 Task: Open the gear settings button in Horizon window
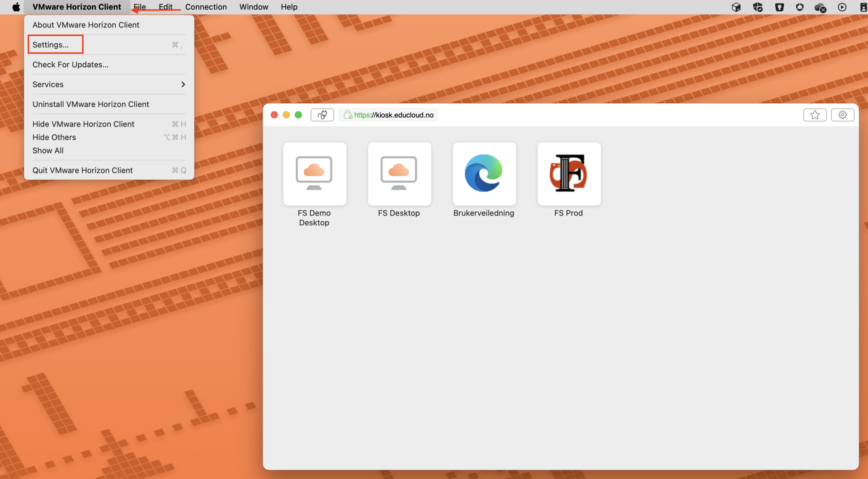coord(842,115)
